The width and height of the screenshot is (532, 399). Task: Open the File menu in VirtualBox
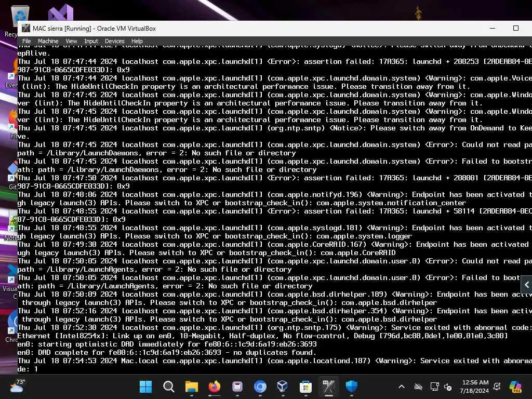point(26,41)
